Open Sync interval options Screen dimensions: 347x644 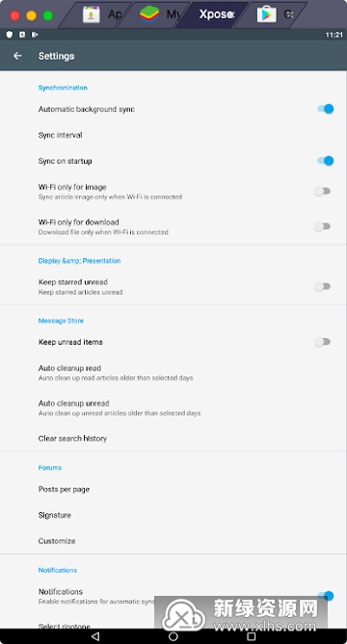173,135
